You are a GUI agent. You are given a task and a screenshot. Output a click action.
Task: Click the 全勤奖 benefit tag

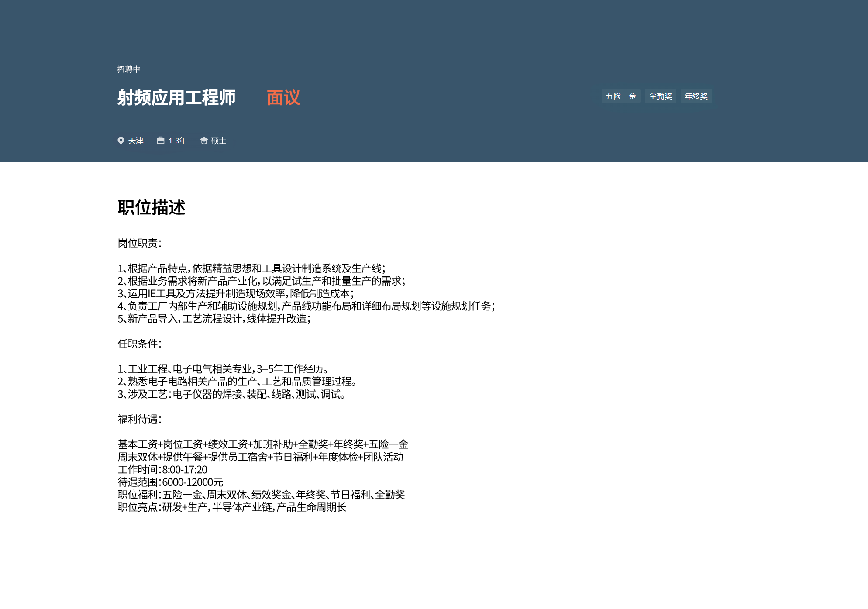click(x=661, y=96)
